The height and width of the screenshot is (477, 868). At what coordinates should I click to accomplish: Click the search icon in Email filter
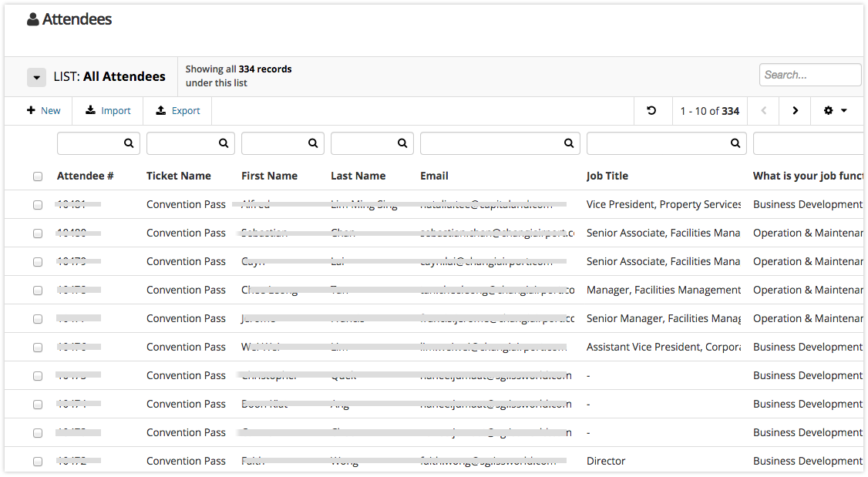pyautogui.click(x=569, y=143)
